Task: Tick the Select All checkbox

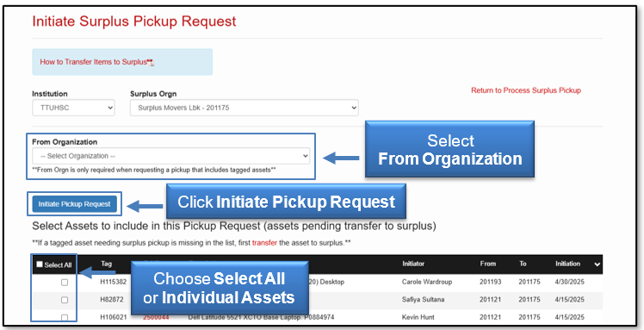Action: tap(40, 265)
